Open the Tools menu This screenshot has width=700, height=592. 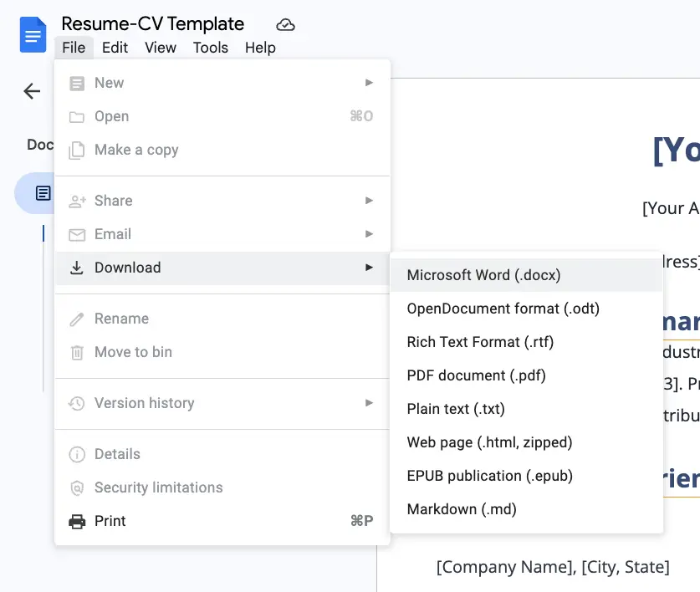click(x=210, y=48)
